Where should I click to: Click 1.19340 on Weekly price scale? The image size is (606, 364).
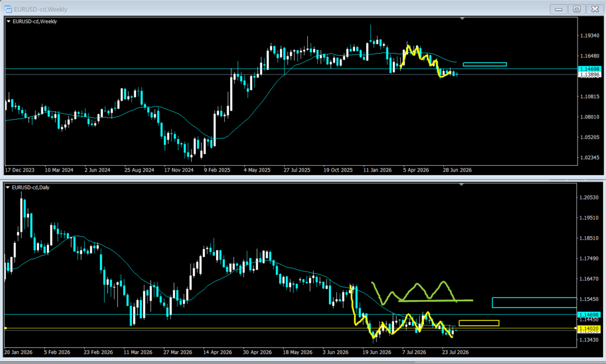[590, 36]
